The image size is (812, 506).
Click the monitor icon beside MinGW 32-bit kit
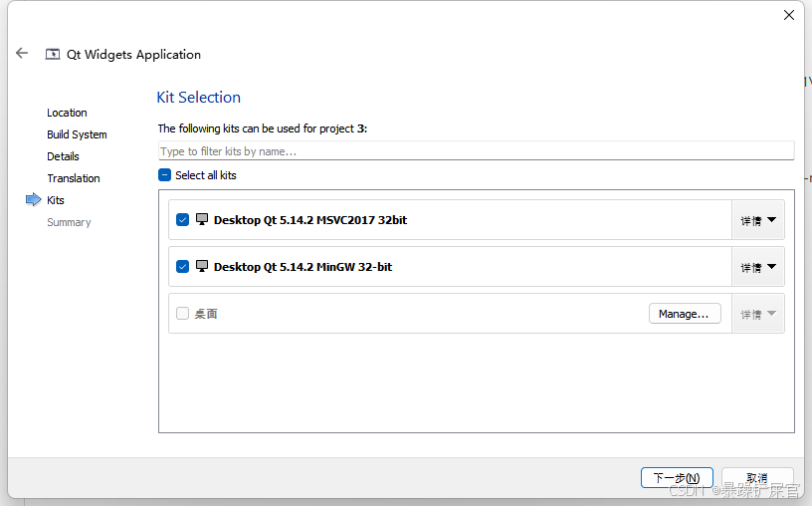(202, 267)
